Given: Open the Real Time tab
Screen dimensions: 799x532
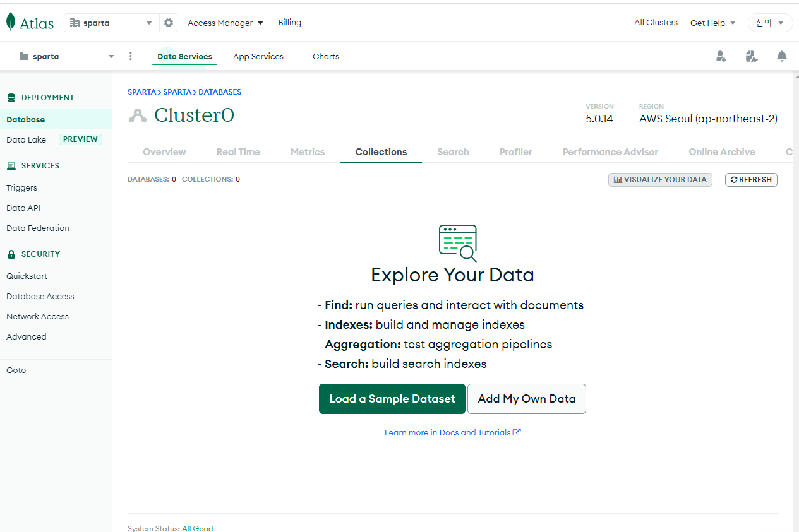Looking at the screenshot, I should pyautogui.click(x=238, y=152).
